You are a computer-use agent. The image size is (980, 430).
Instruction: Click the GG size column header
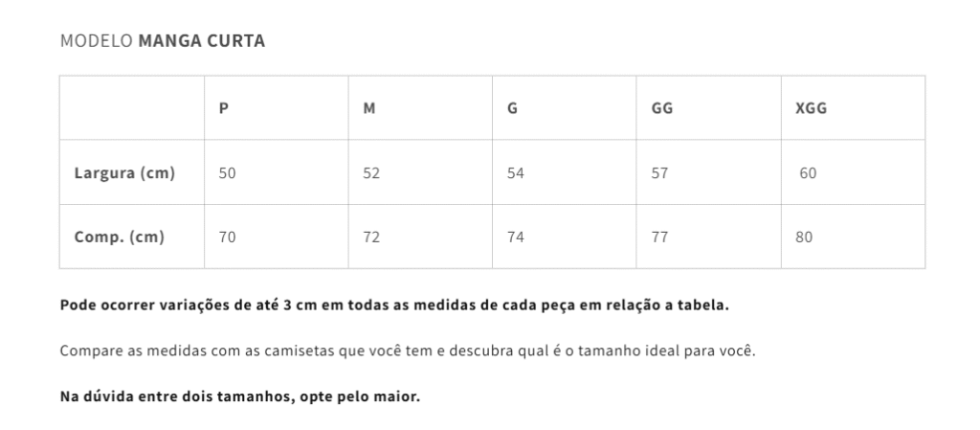click(661, 108)
